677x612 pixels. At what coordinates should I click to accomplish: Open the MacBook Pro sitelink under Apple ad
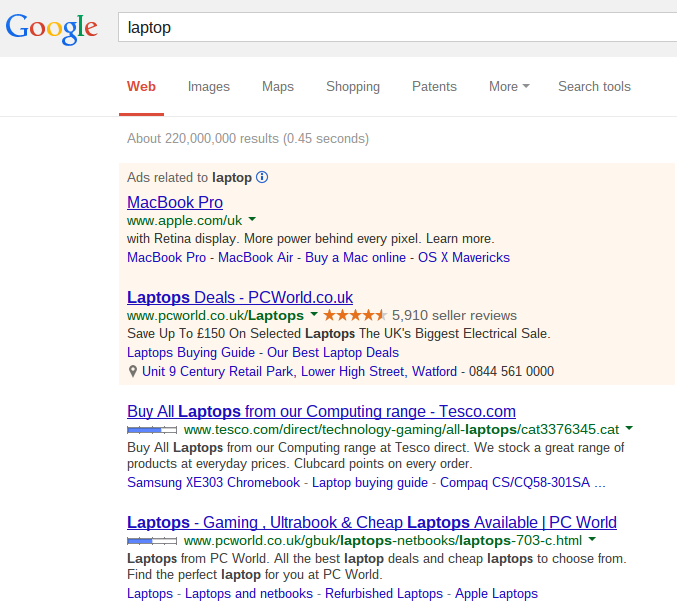coord(166,257)
